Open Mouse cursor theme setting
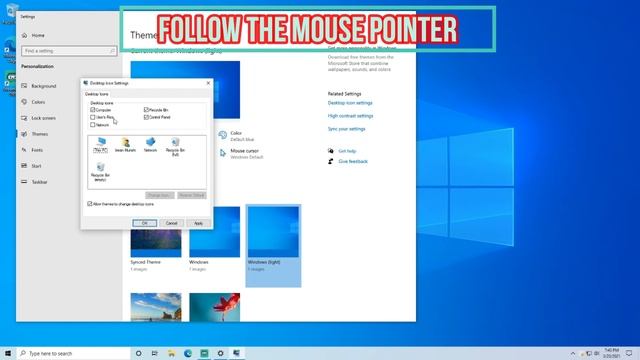Screen dimensions: 640x360 [x=241, y=153]
